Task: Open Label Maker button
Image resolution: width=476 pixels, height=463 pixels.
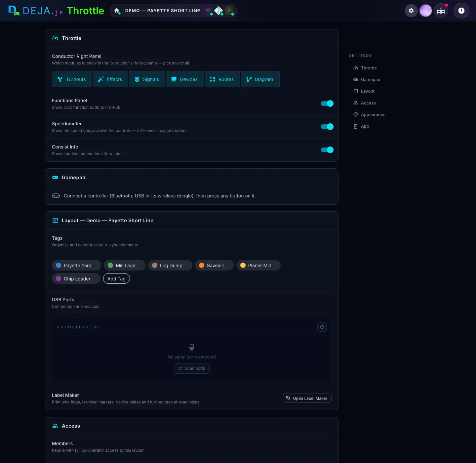Action: [307, 398]
